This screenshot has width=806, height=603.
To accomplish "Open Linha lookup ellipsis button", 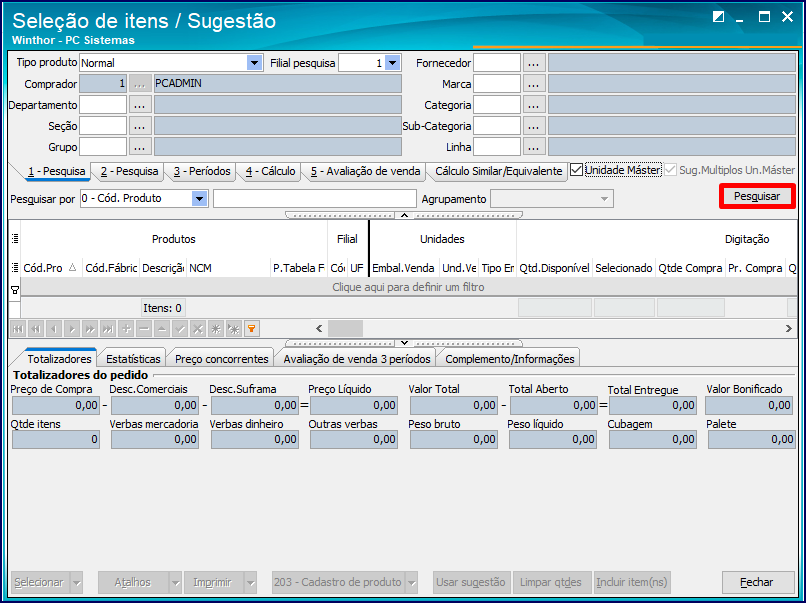I will [534, 147].
